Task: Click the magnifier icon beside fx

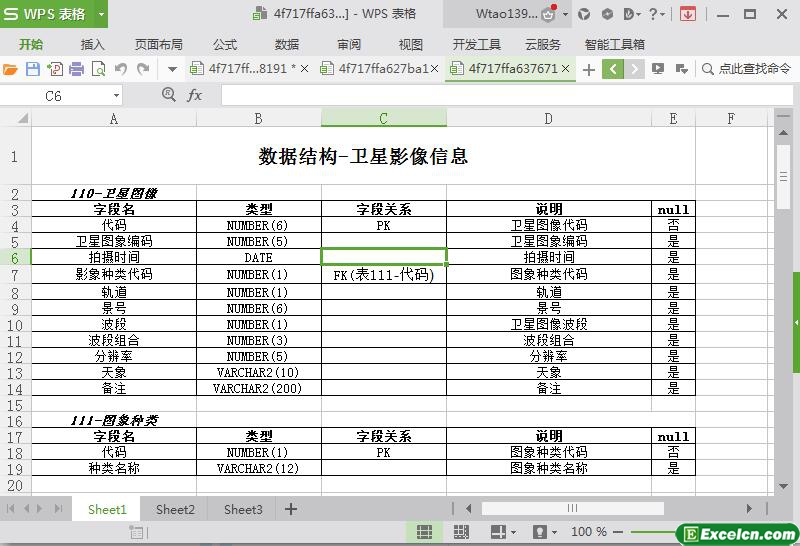Action: click(169, 94)
